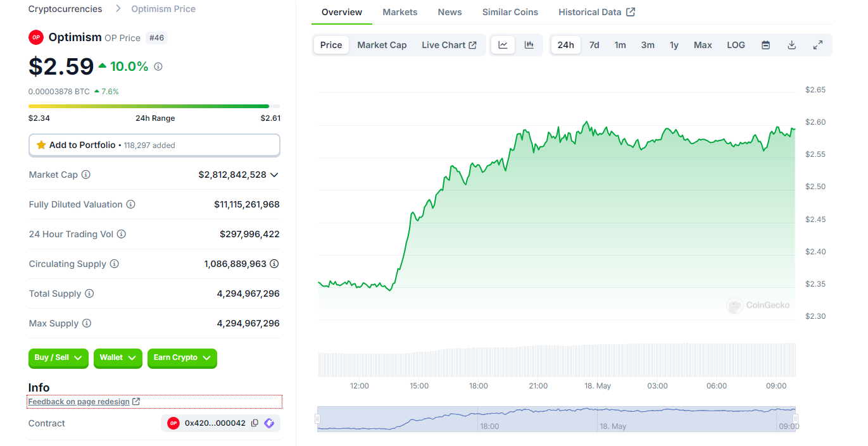This screenshot has width=868, height=446.
Task: Click the 0x420...000042 contract address
Action: coord(215,423)
